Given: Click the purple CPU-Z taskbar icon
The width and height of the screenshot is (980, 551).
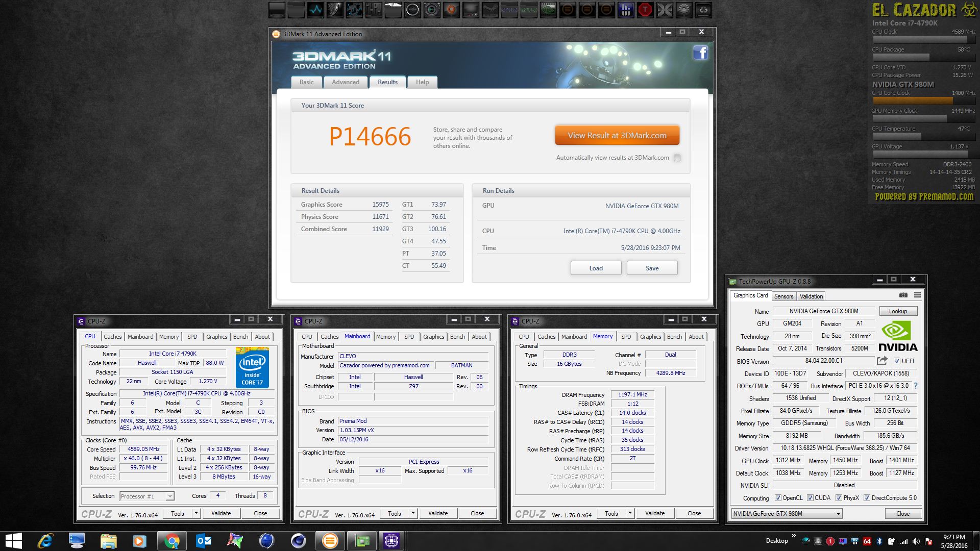Looking at the screenshot, I should [391, 541].
